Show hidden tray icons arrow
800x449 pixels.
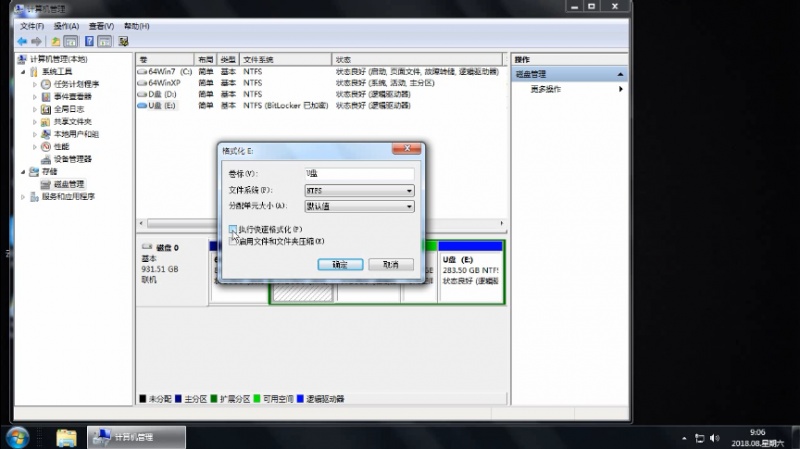pos(684,438)
